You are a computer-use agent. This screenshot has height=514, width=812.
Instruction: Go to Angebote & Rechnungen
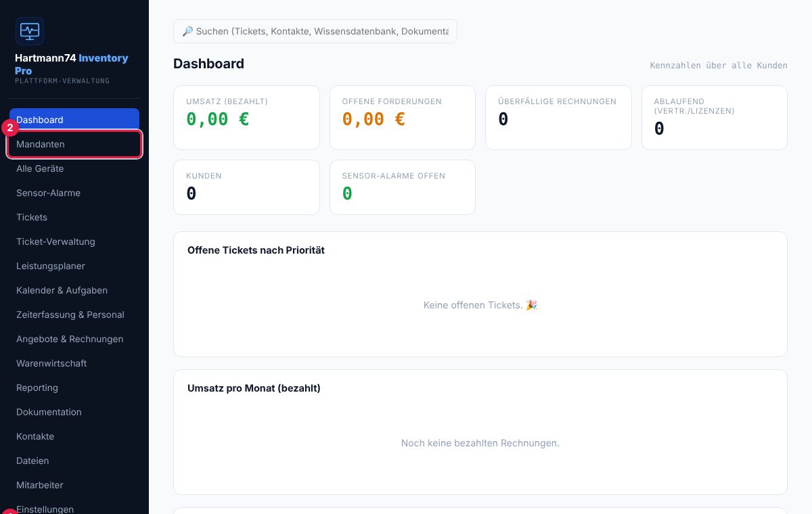coord(74,339)
